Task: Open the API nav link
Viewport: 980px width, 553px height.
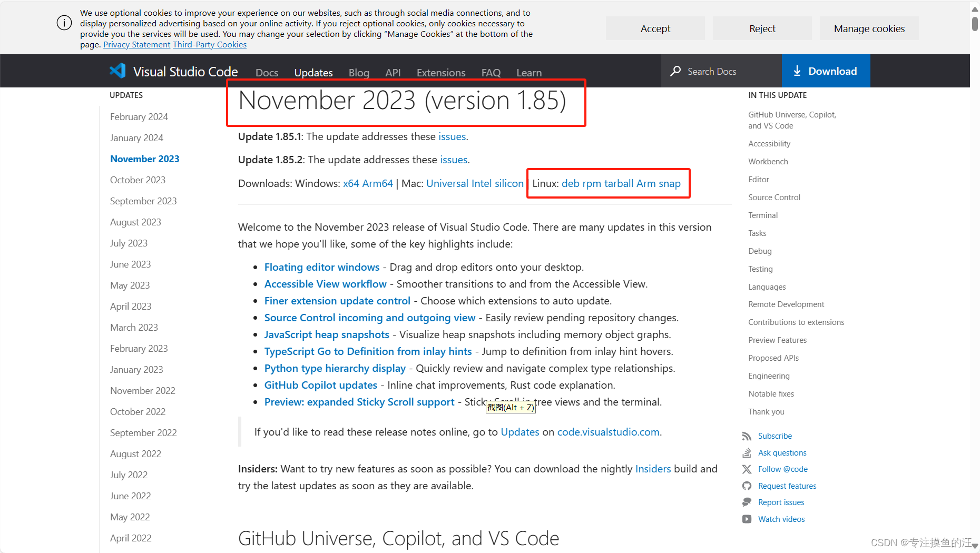Action: 393,73
